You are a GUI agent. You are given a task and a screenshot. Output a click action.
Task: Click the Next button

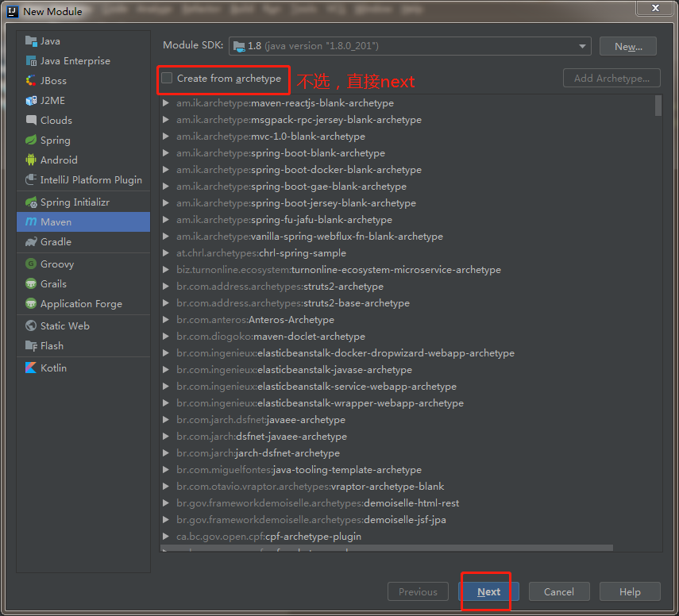click(x=488, y=591)
